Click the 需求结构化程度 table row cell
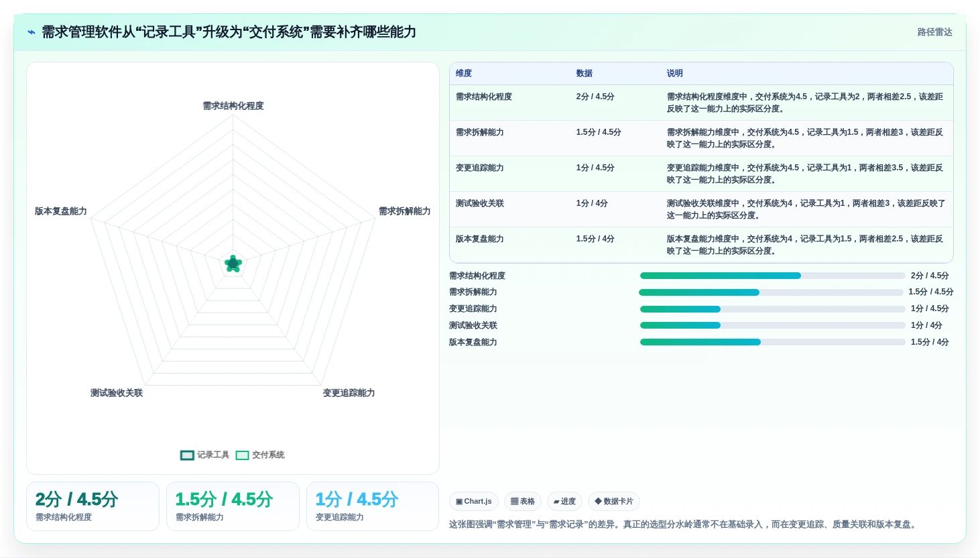The height and width of the screenshot is (558, 980). pyautogui.click(x=484, y=97)
